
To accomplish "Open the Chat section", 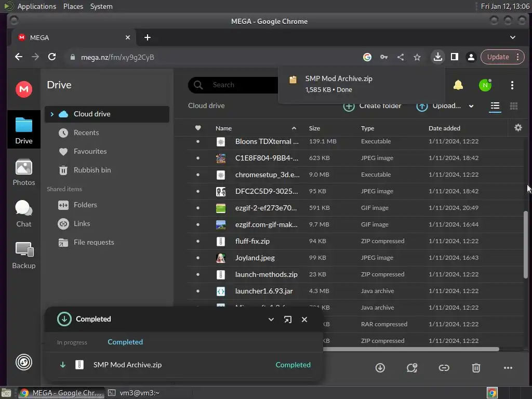I will tap(24, 214).
